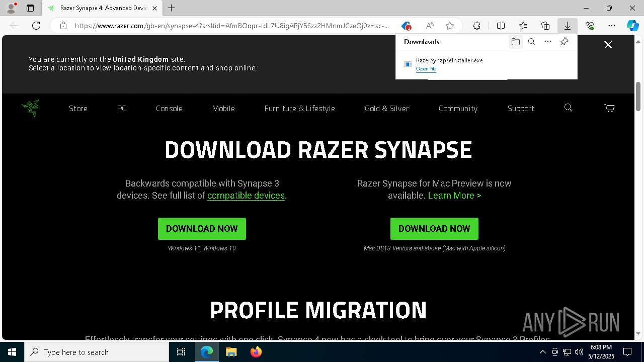Open the Mobile menu
This screenshot has width=644, height=362.
(223, 108)
